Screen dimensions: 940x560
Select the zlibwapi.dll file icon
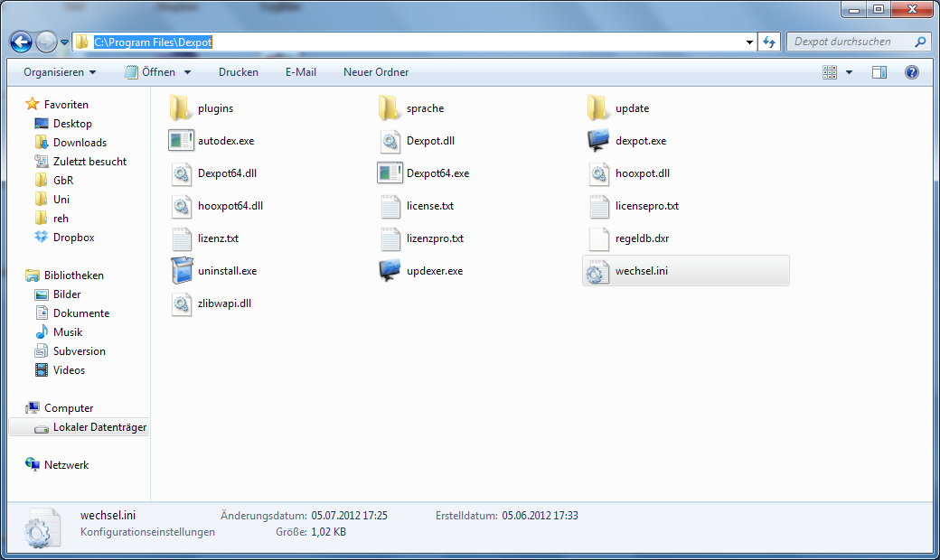pyautogui.click(x=181, y=303)
